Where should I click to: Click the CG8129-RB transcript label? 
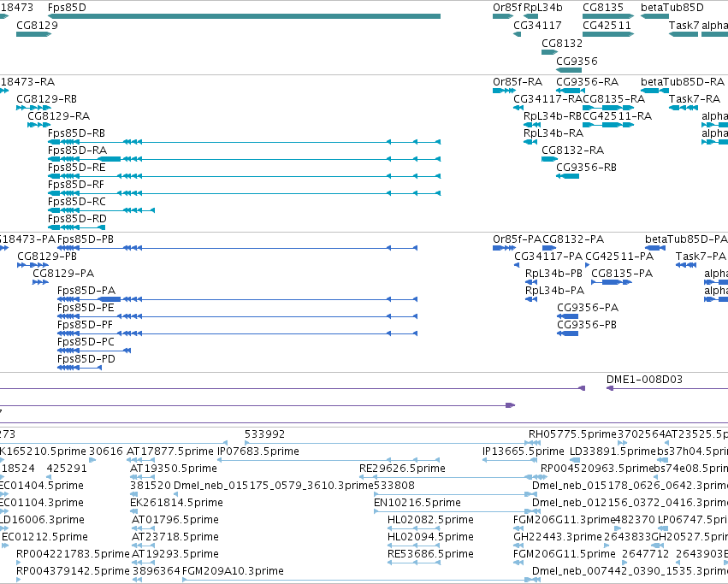[x=46, y=99]
